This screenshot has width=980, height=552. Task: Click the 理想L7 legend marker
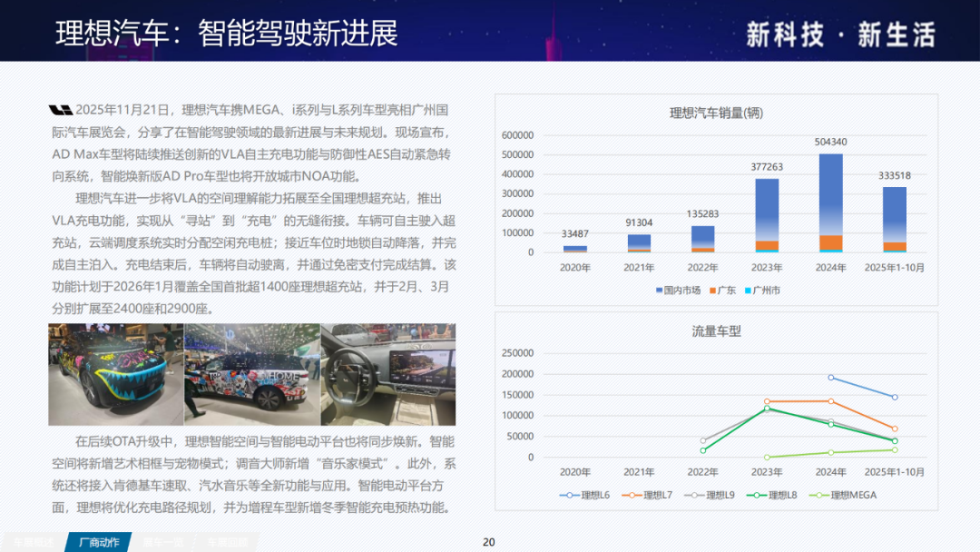pos(632,495)
